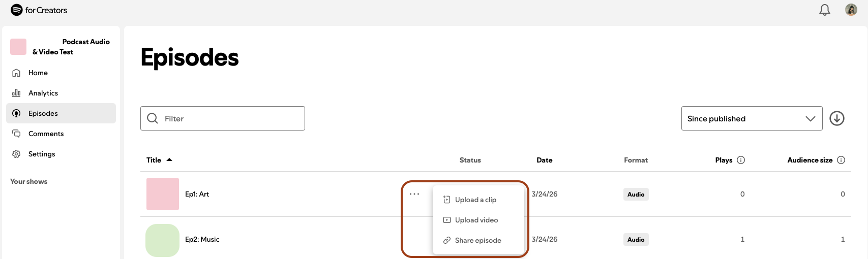Image resolution: width=868 pixels, height=259 pixels.
Task: Click the Audio badge for Ep1: Art
Action: pos(636,195)
